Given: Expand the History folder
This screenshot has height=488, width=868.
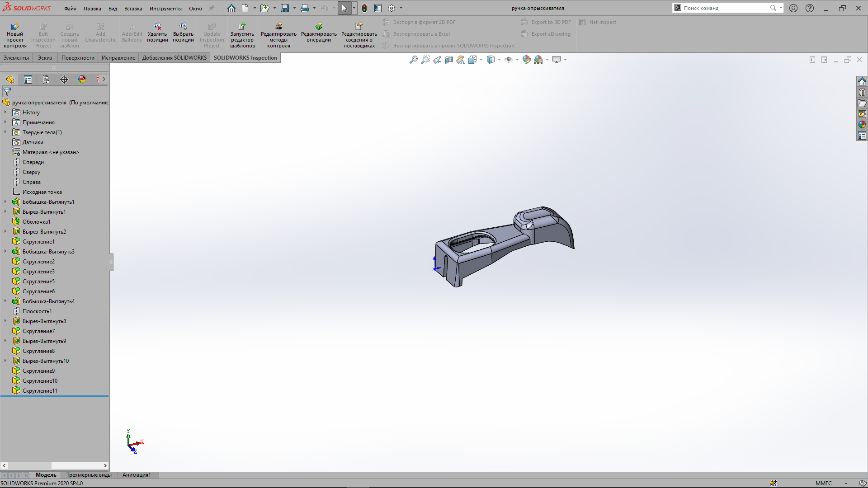Looking at the screenshot, I should coord(5,113).
